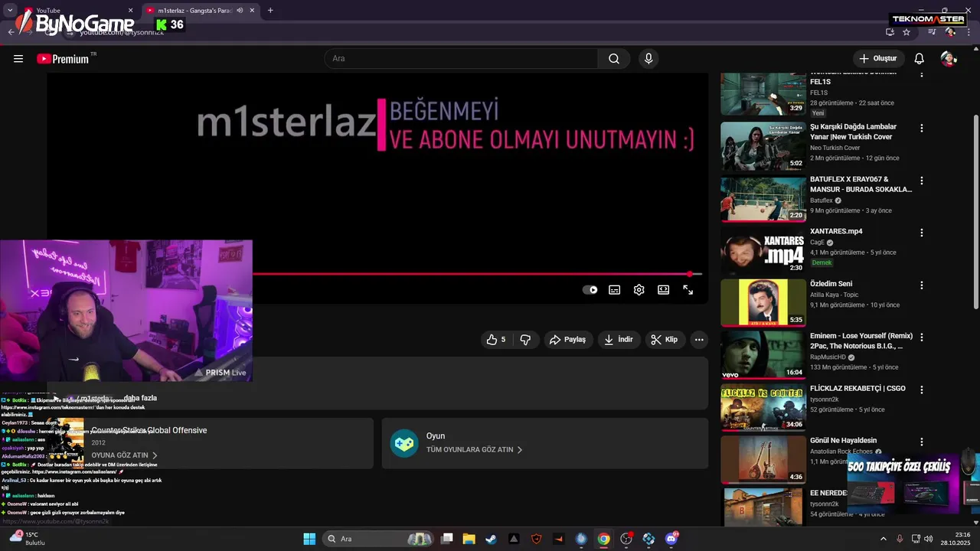Switch to the YouTube browser tab

(79, 11)
